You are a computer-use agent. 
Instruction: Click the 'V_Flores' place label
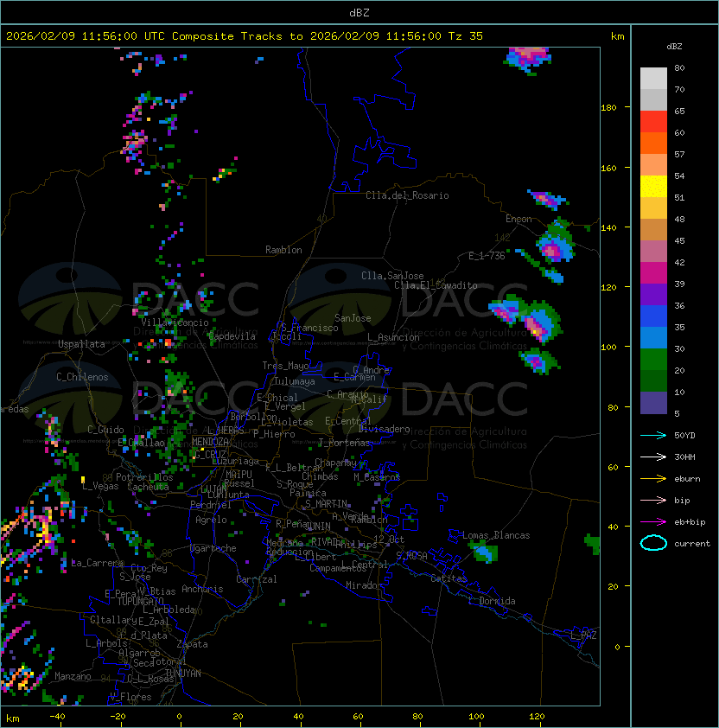point(130,697)
